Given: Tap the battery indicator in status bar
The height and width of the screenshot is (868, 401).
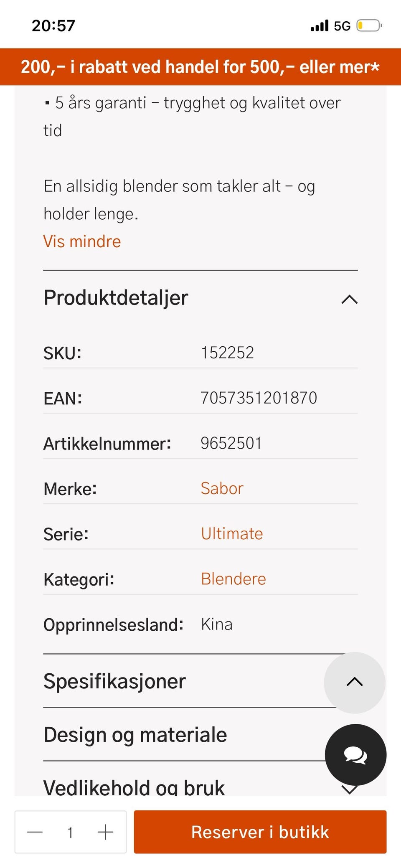Looking at the screenshot, I should 369,26.
